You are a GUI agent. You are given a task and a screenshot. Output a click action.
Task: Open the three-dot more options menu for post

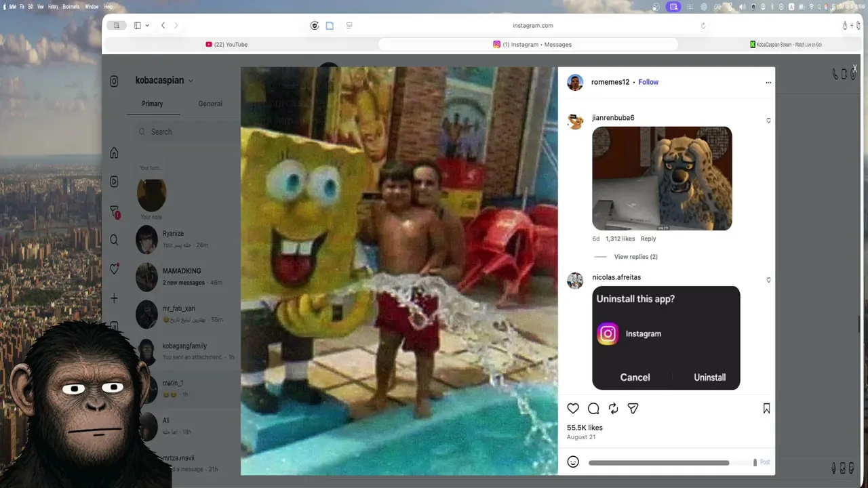point(768,83)
